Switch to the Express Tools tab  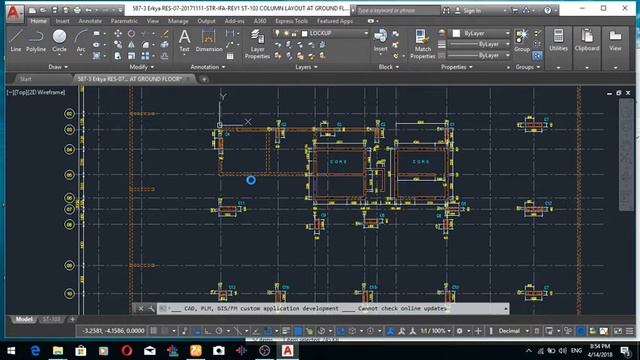[291, 21]
